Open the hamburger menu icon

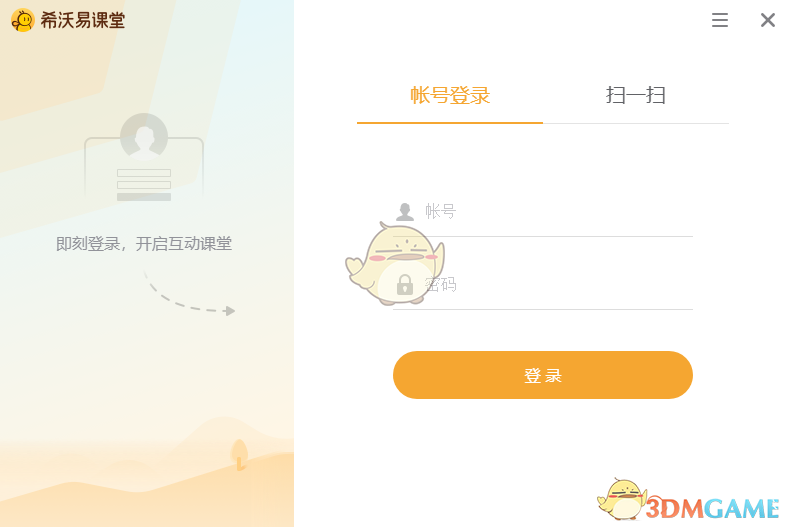pyautogui.click(x=719, y=20)
